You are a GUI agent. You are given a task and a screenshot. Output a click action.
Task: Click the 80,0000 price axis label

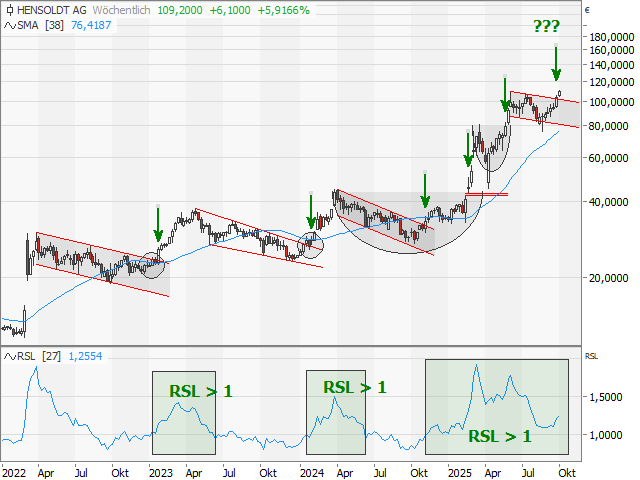click(608, 127)
